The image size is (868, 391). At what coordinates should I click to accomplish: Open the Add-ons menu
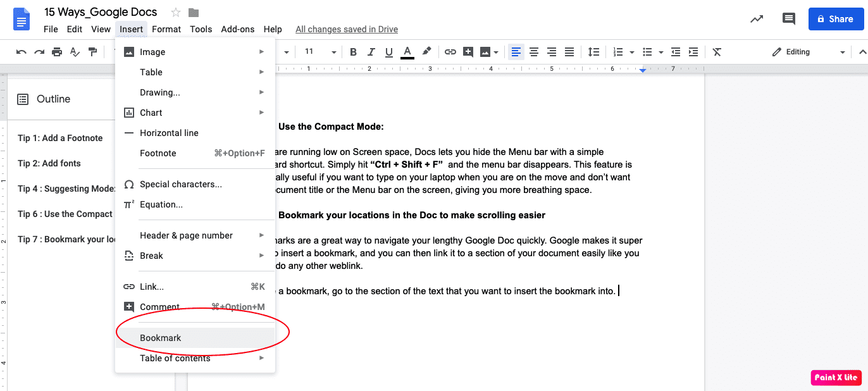[x=238, y=29]
